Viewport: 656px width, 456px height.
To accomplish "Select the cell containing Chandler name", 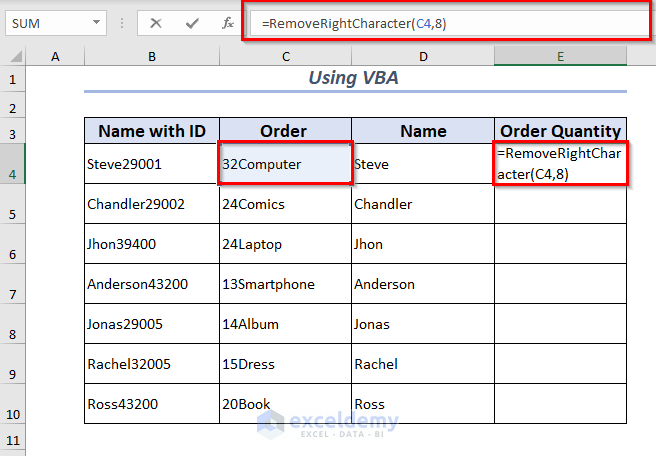I will pyautogui.click(x=422, y=204).
